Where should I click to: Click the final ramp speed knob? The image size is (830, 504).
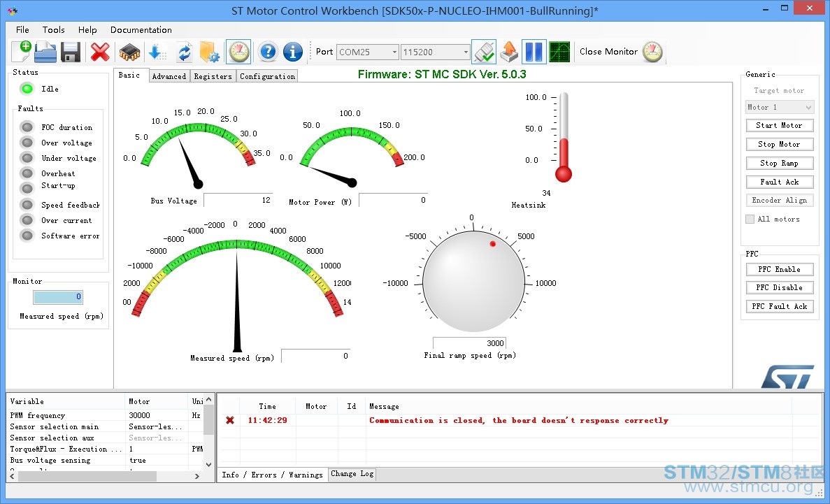pos(474,282)
